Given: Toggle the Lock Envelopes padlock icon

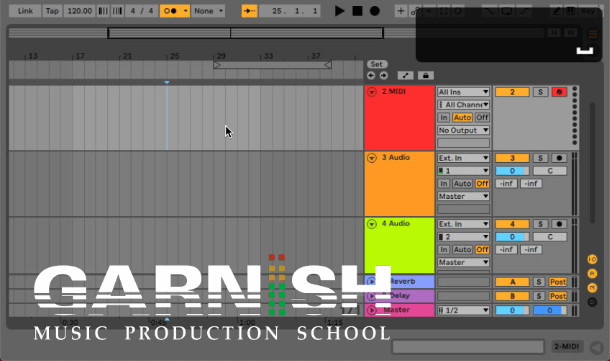Looking at the screenshot, I should (x=426, y=75).
